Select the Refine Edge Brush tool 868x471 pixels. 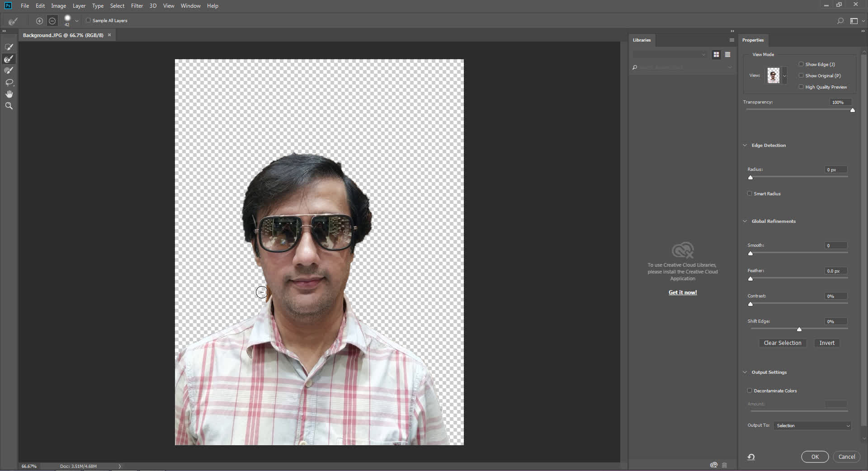click(x=9, y=59)
